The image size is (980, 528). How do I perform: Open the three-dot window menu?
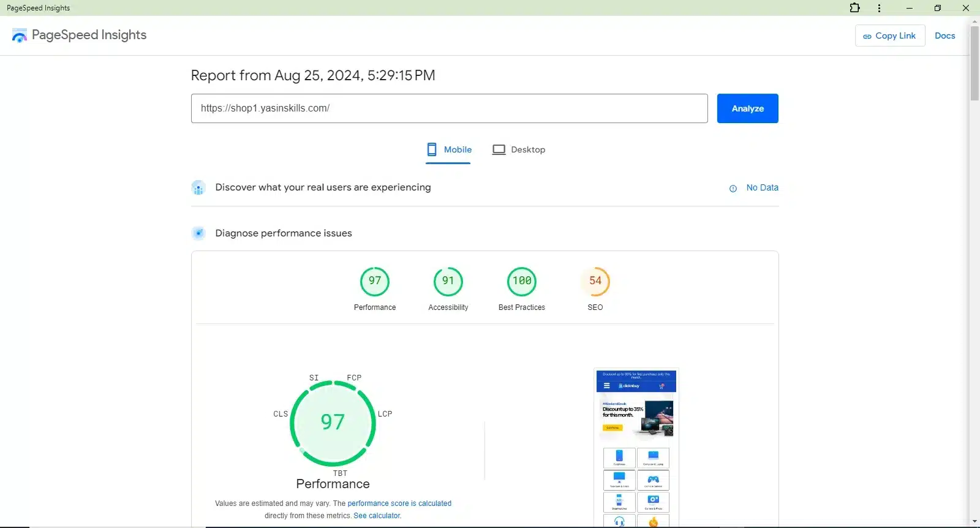[879, 8]
